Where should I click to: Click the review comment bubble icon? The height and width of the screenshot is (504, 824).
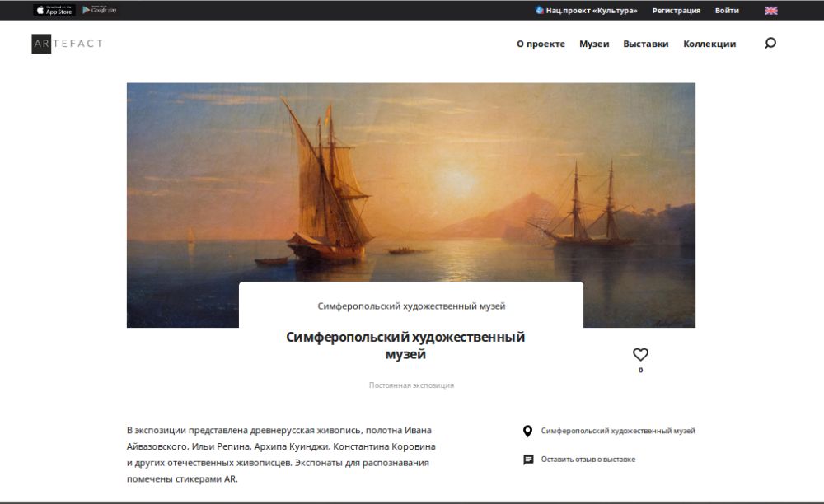click(x=528, y=460)
